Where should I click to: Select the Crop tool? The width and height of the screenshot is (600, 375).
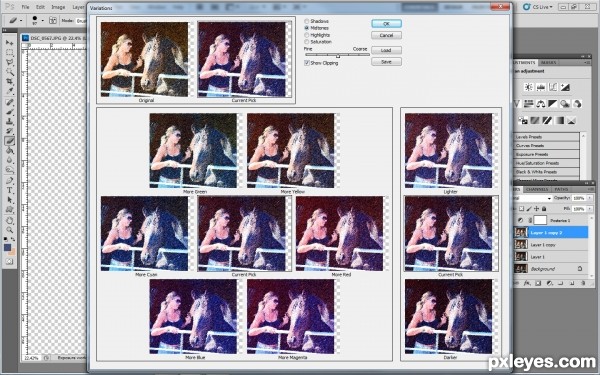[x=10, y=82]
